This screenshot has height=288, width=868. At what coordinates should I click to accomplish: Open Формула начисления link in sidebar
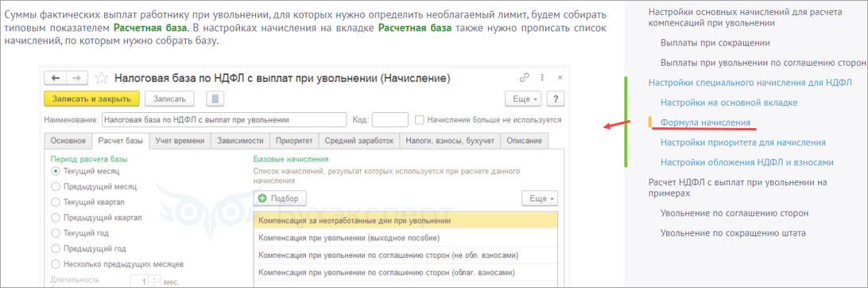point(705,123)
